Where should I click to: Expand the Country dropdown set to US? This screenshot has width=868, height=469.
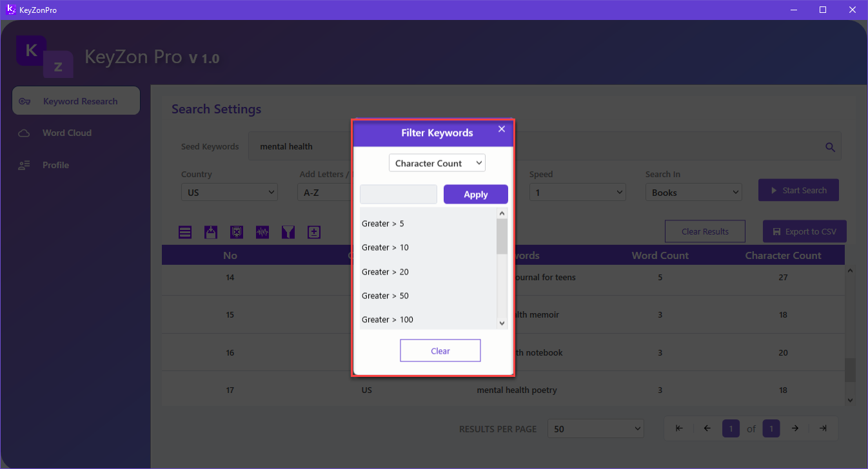pos(229,192)
